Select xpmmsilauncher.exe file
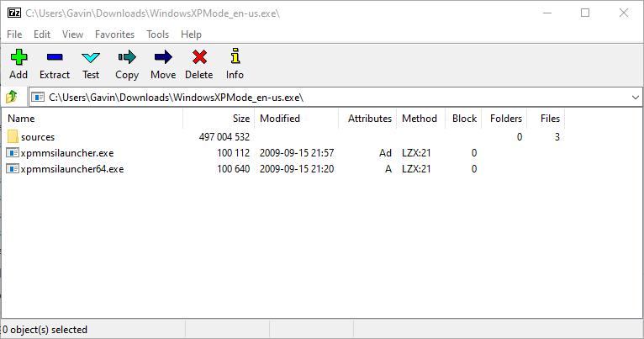The image size is (644, 339). [67, 153]
